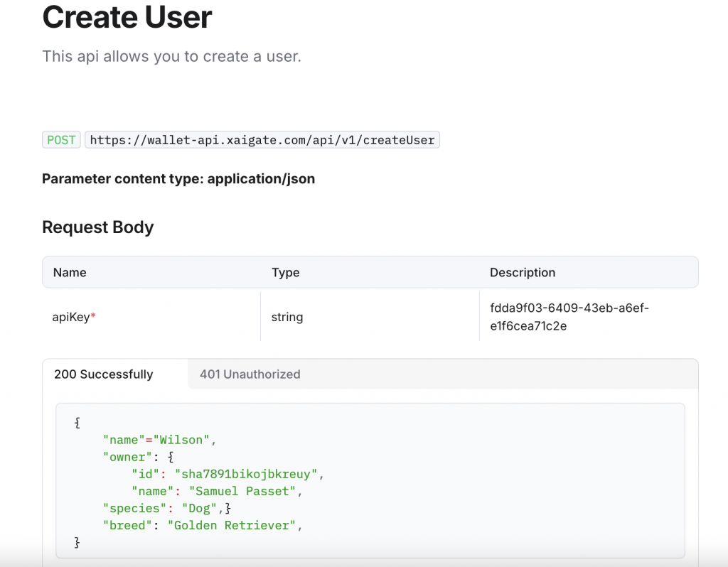Click the 'This api allows you' subtitle
The image size is (728, 567).
[172, 57]
